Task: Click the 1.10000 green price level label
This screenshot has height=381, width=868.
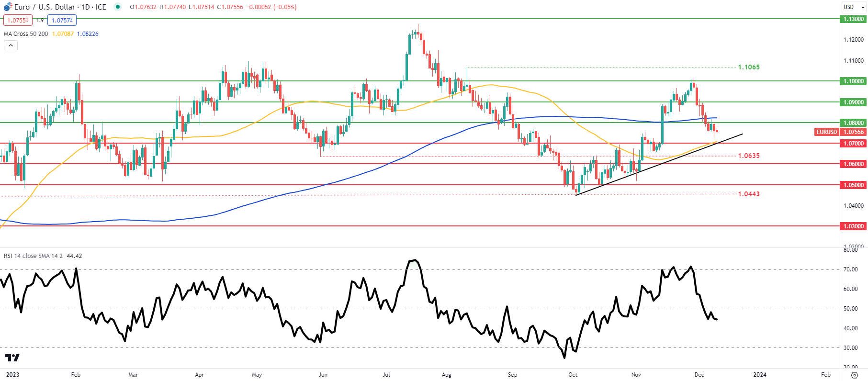Action: tap(853, 81)
